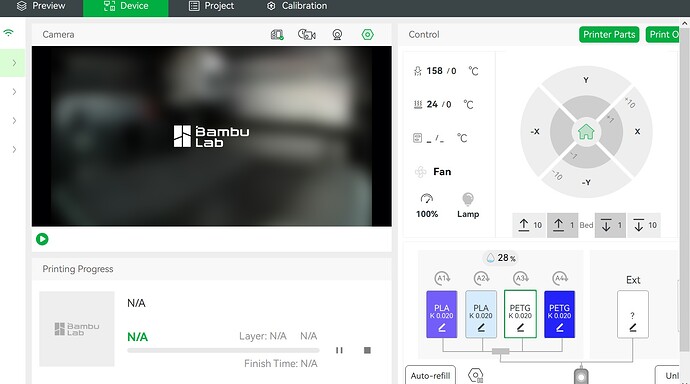Screen dimensions: 690x384
Task: Toggle the Fan control
Action: coord(433,172)
